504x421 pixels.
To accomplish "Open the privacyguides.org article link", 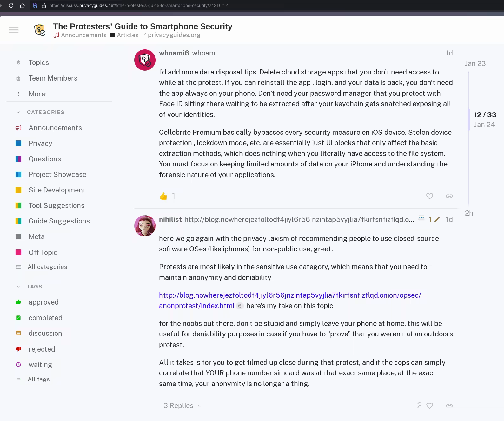I will pyautogui.click(x=174, y=35).
